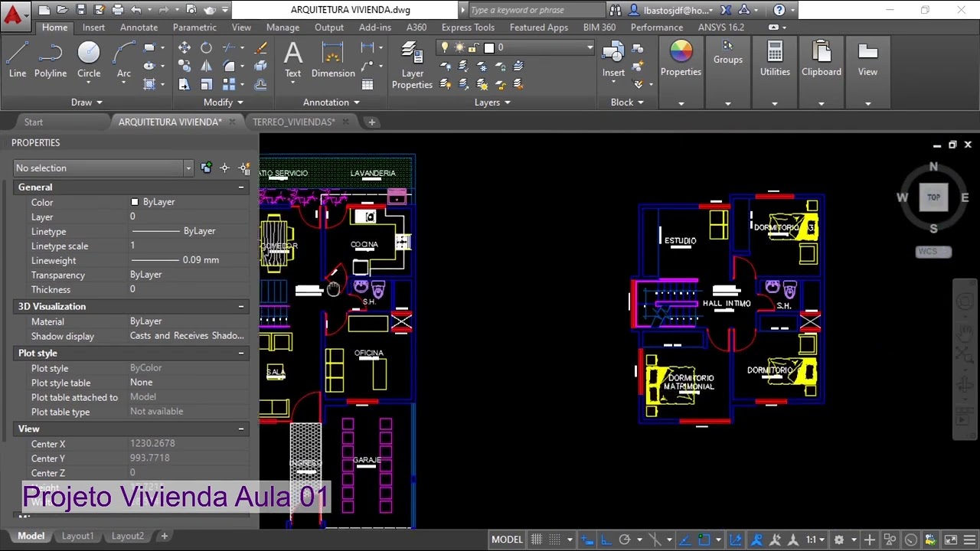Select the Scale tool in Modify panel
Viewport: 980px width, 551px height.
206,84
